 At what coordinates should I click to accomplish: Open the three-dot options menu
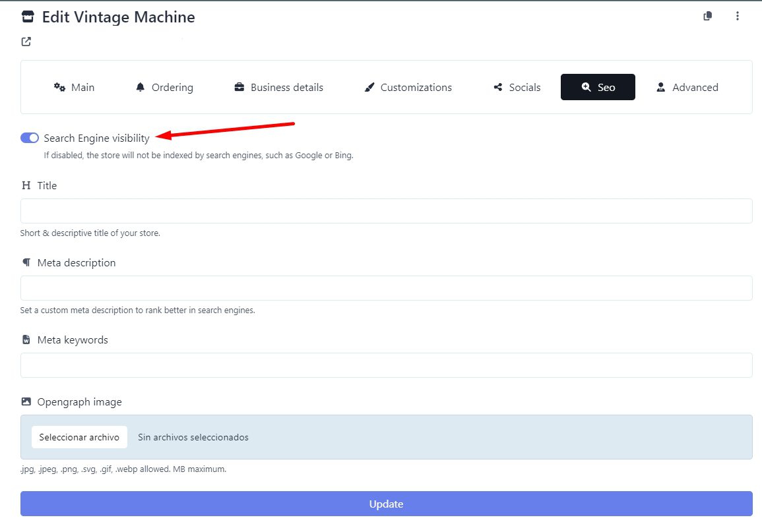coord(738,16)
